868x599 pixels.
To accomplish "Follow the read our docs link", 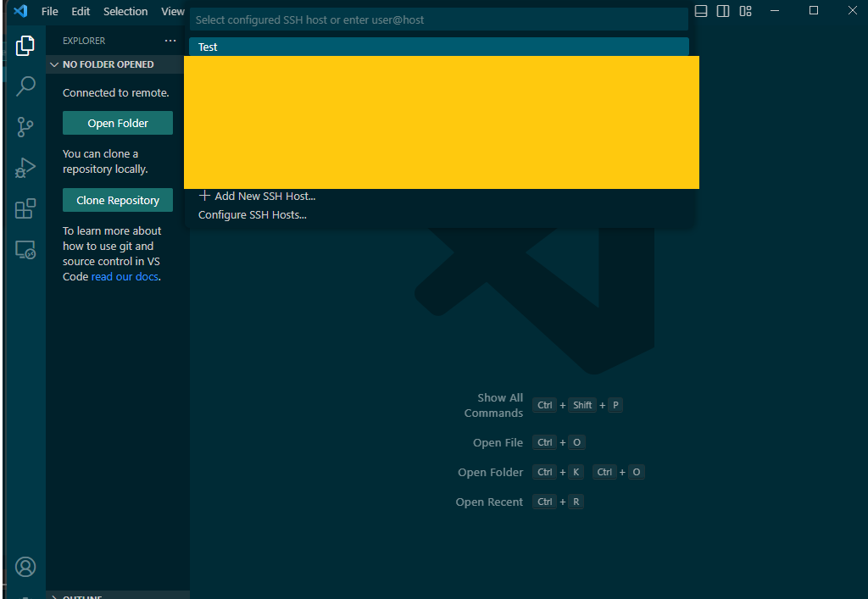I will pyautogui.click(x=125, y=276).
